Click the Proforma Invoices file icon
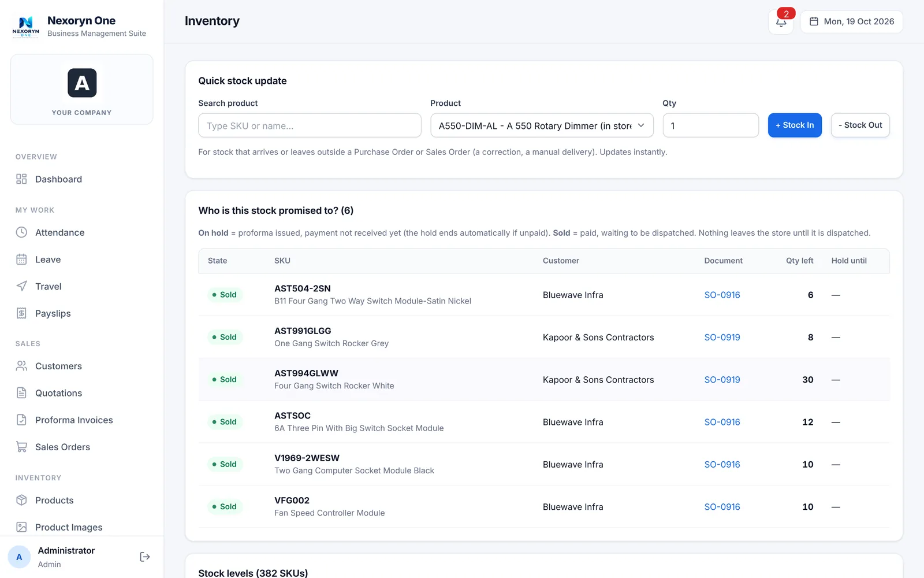Screen dimensions: 924x578 [21, 420]
